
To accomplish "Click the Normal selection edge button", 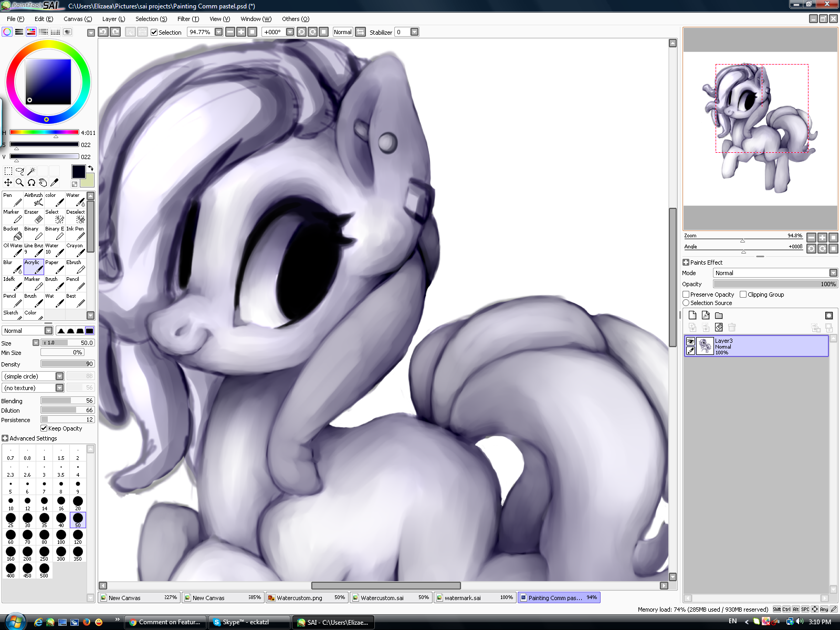I will 343,32.
